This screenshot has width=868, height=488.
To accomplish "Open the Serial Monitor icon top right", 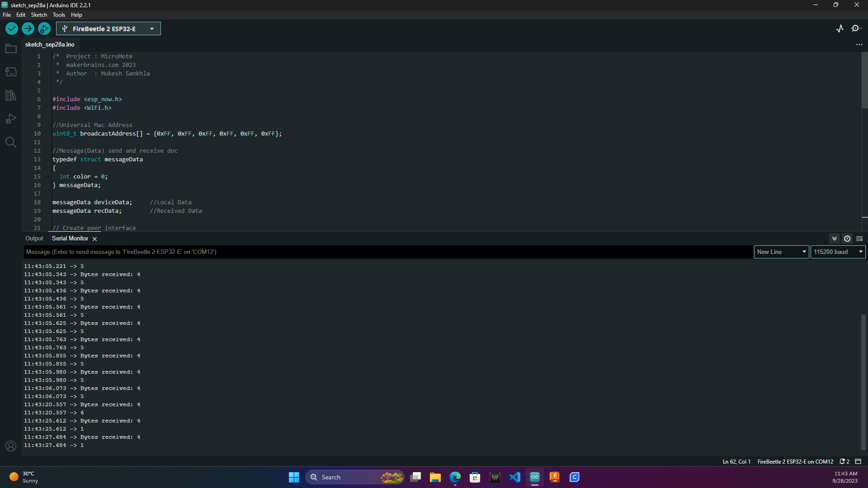I will click(857, 28).
